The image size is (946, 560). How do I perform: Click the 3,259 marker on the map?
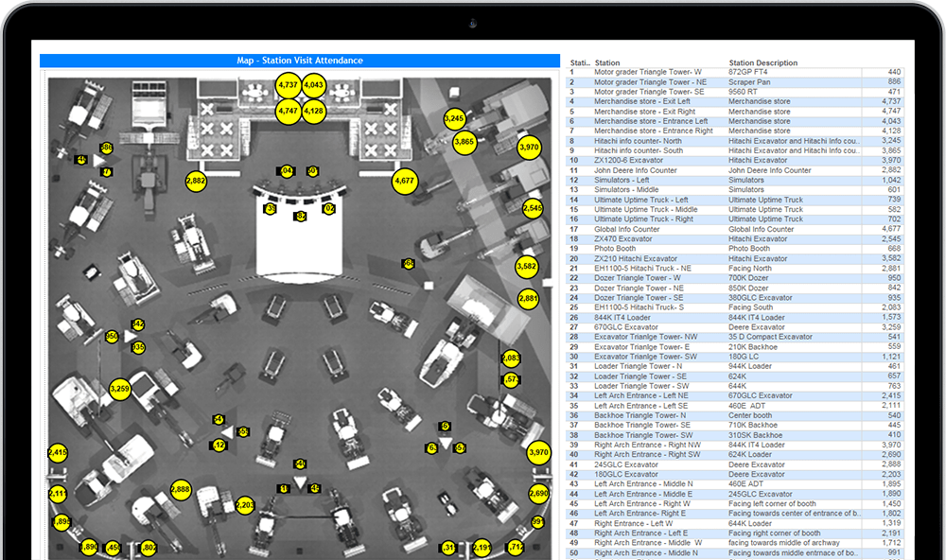pyautogui.click(x=119, y=388)
